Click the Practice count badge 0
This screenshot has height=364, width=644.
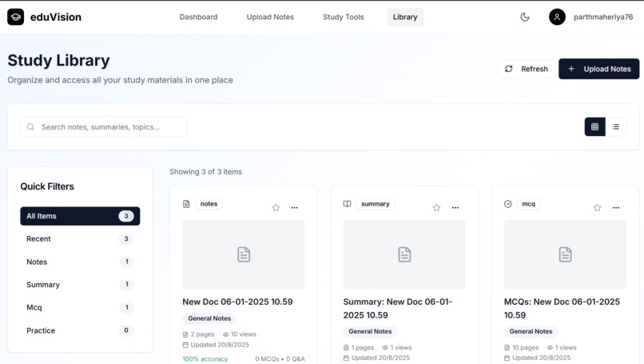coord(126,330)
